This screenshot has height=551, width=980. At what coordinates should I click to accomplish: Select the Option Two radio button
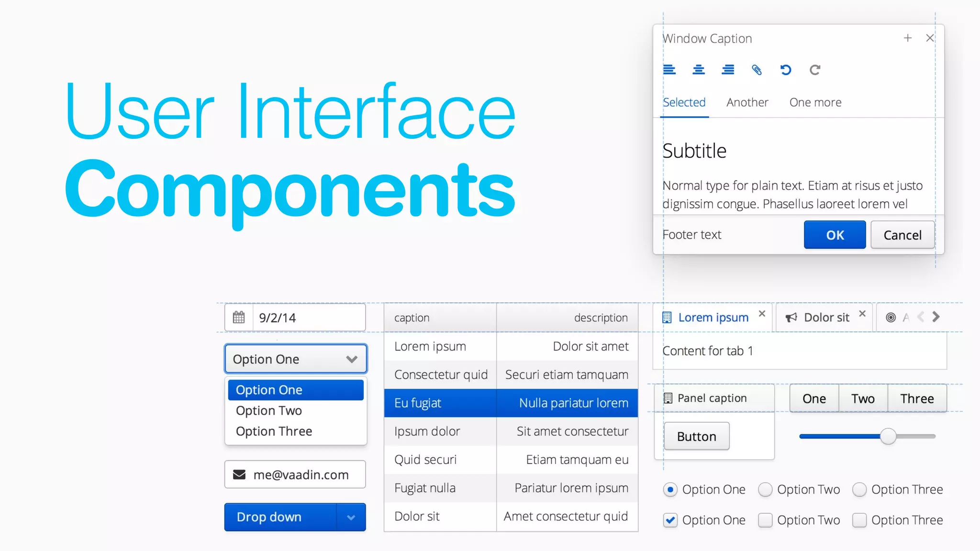click(765, 489)
